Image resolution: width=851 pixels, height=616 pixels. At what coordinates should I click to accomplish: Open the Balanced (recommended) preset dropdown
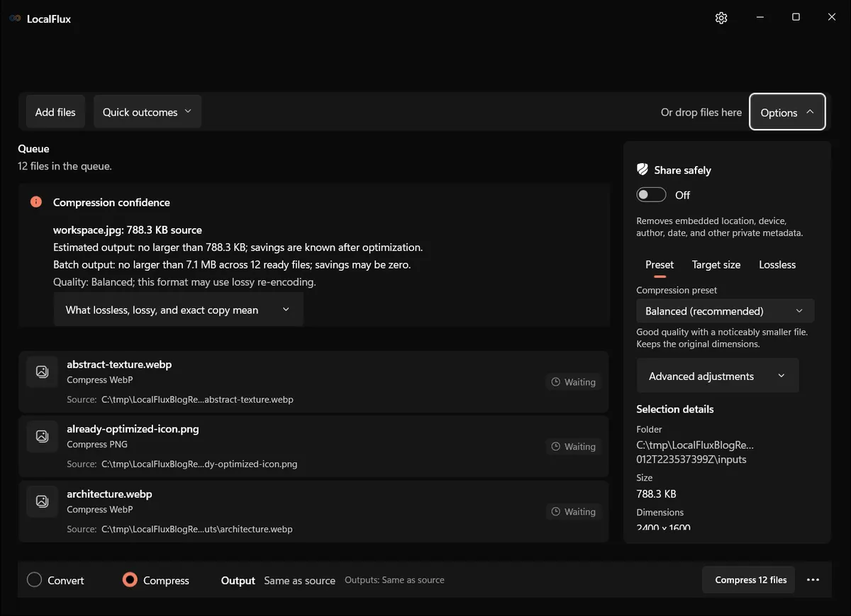(725, 311)
